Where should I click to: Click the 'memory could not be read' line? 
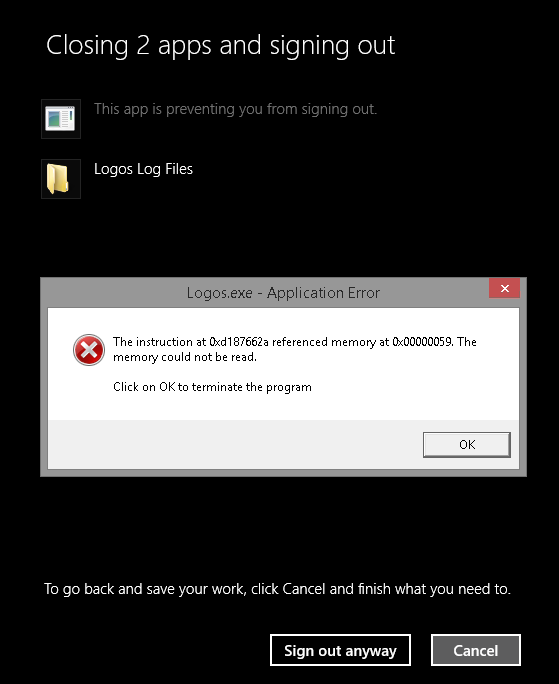(185, 357)
